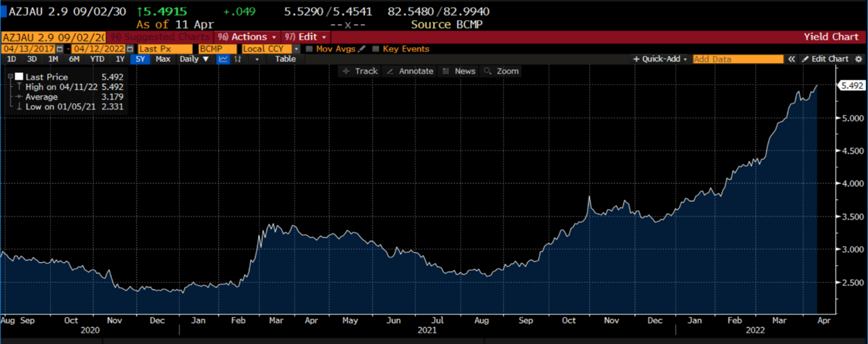Open calendar for start date 04/13/2017
The width and height of the screenshot is (868, 344).
(60, 49)
